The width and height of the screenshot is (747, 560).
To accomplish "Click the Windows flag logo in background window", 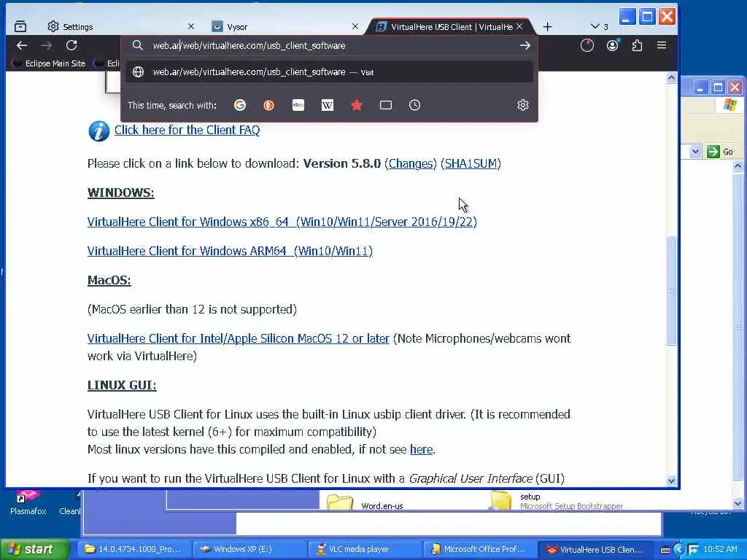I will pyautogui.click(x=729, y=105).
